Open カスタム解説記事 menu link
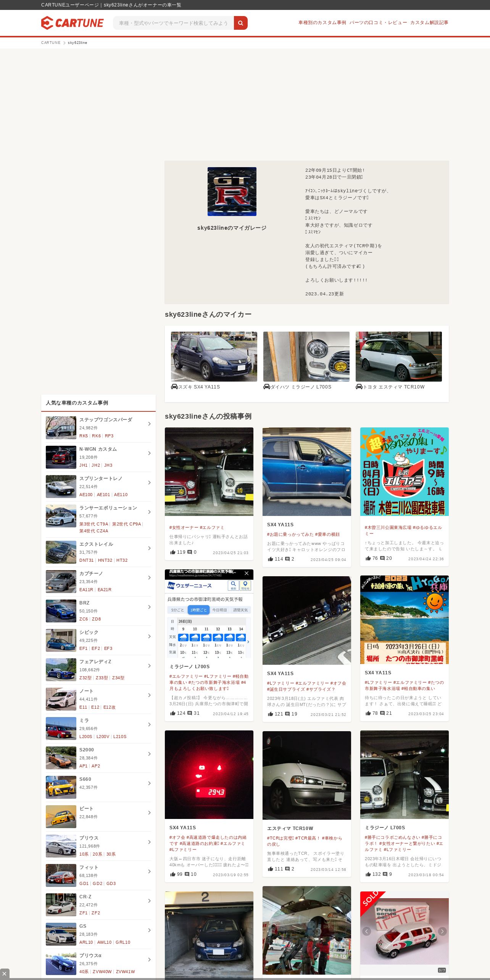This screenshot has height=980, width=490. [429, 23]
